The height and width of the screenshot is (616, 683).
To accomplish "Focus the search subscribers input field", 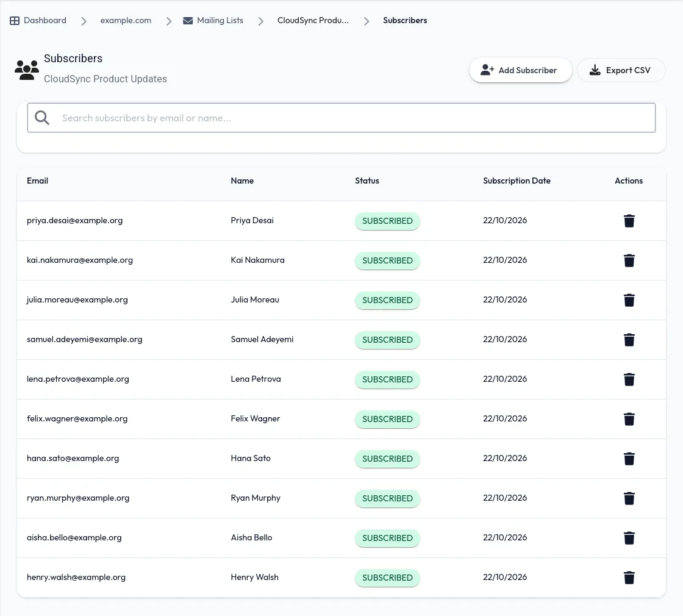I will pyautogui.click(x=341, y=118).
